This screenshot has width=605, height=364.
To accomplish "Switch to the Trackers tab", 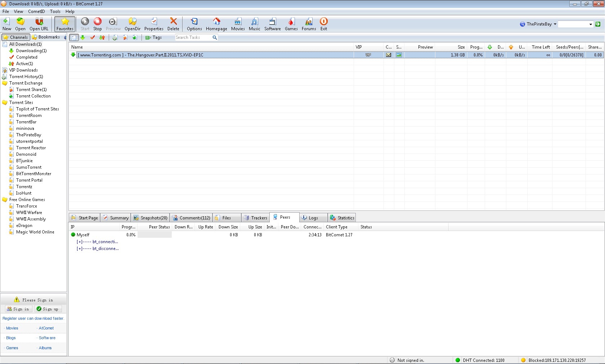I will (x=256, y=218).
